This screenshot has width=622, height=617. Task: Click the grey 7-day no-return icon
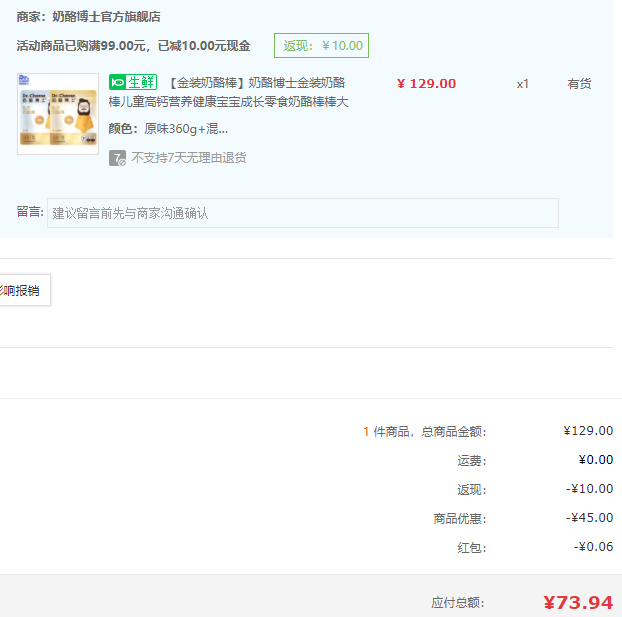tap(117, 158)
